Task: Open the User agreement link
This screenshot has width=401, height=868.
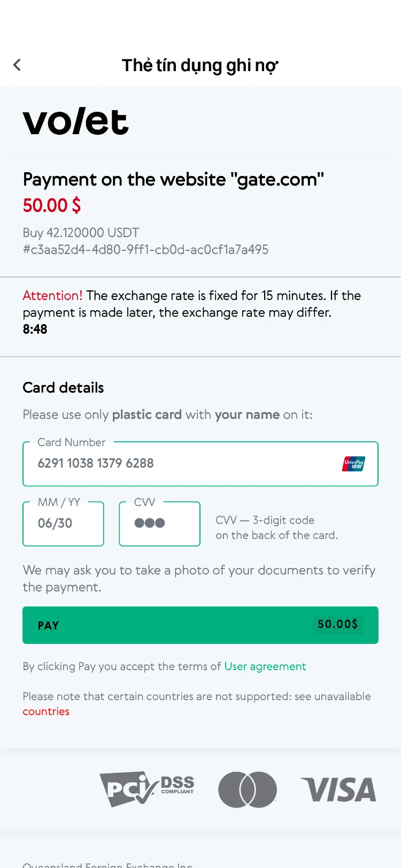Action: click(265, 666)
